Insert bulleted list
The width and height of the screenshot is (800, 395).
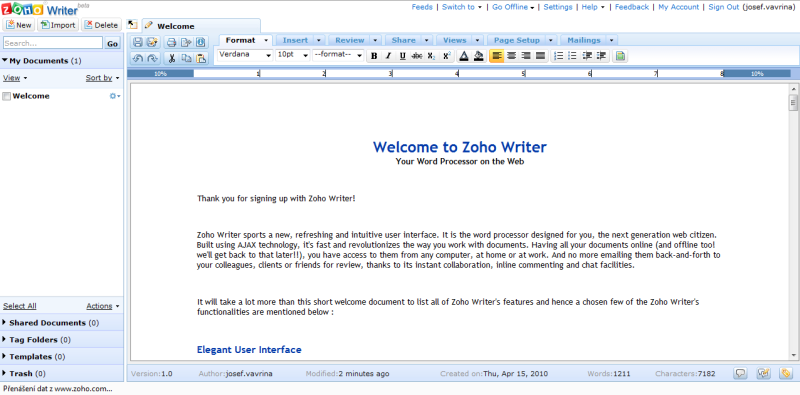click(x=572, y=56)
